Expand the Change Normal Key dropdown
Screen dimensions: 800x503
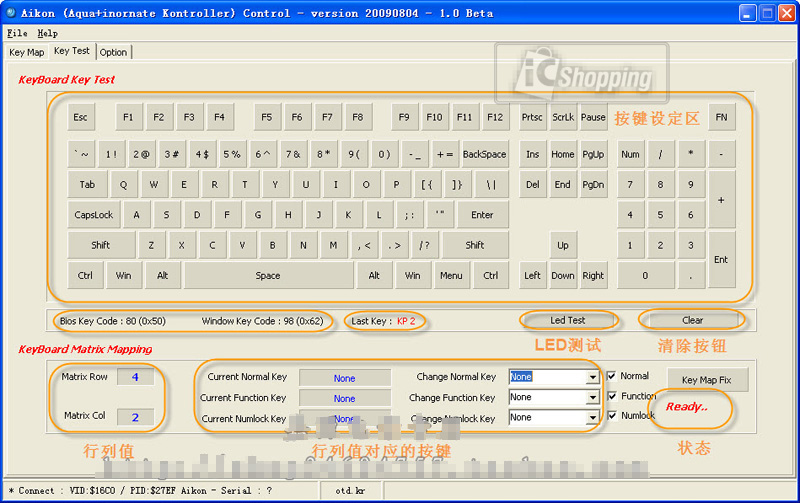click(593, 378)
